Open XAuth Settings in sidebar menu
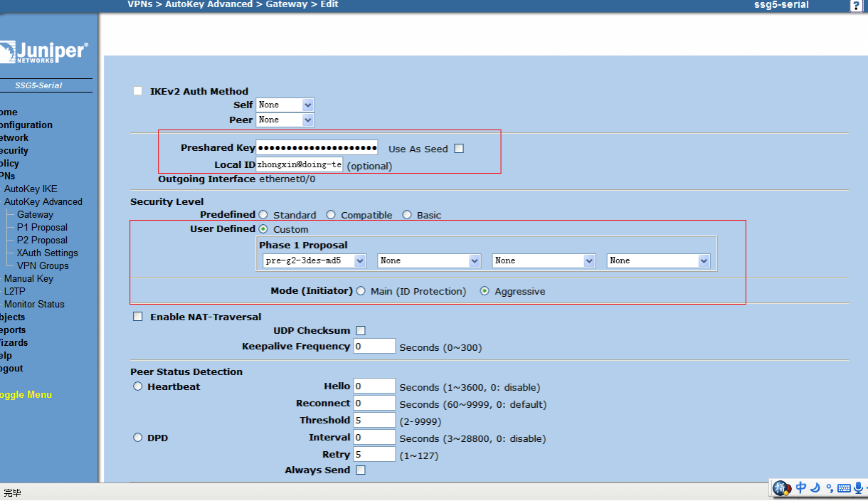Image resolution: width=868 pixels, height=501 pixels. pos(47,253)
